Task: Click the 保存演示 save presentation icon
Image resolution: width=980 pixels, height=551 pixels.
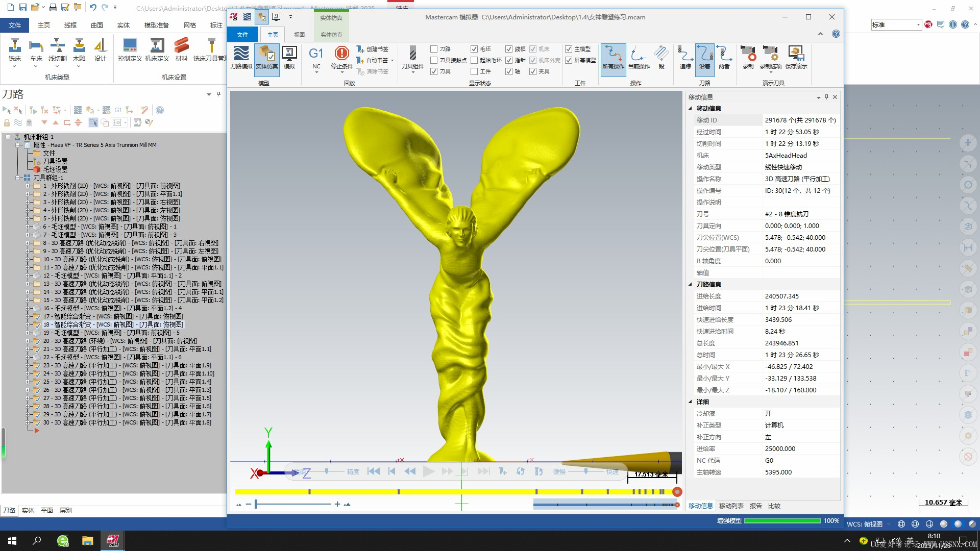Action: pyautogui.click(x=796, y=57)
